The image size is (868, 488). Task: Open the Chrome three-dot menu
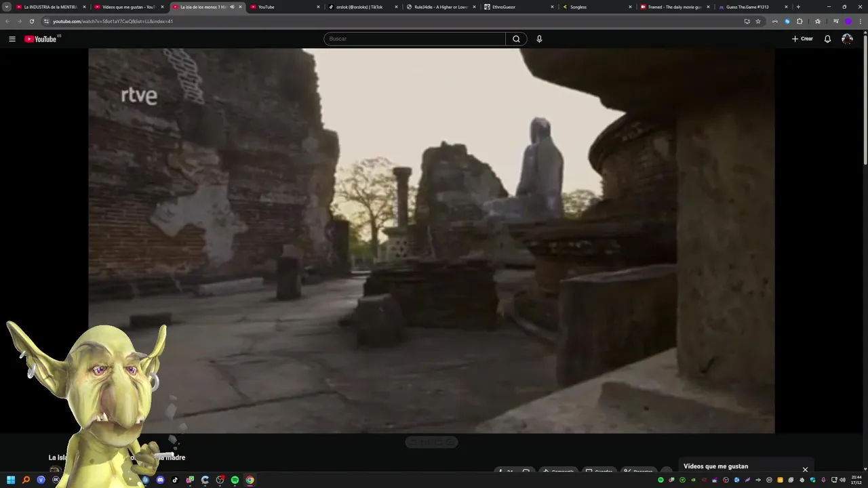860,21
